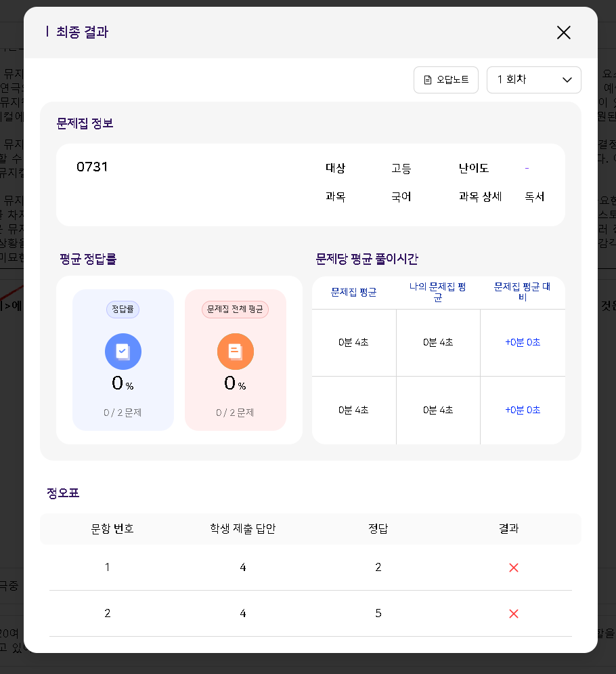616x674 pixels.
Task: Expand the 1 회차 dropdown
Action: pyautogui.click(x=533, y=80)
